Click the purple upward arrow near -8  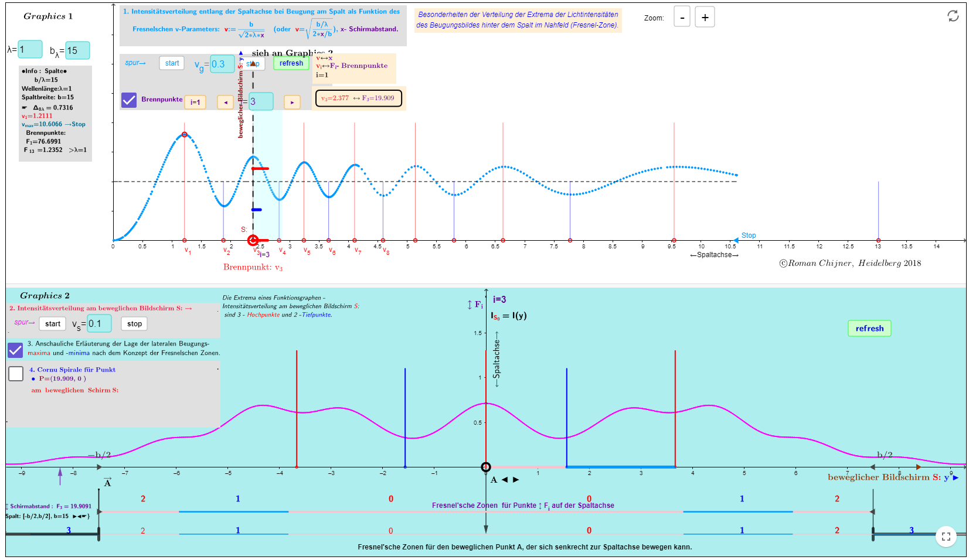coord(60,476)
